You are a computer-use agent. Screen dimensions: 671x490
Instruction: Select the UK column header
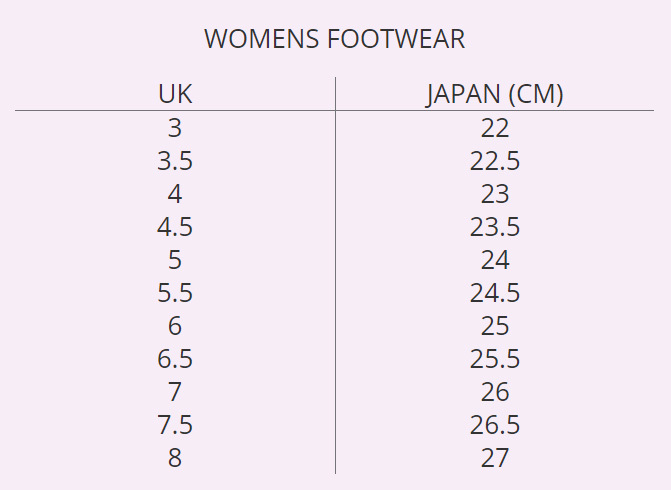click(175, 94)
